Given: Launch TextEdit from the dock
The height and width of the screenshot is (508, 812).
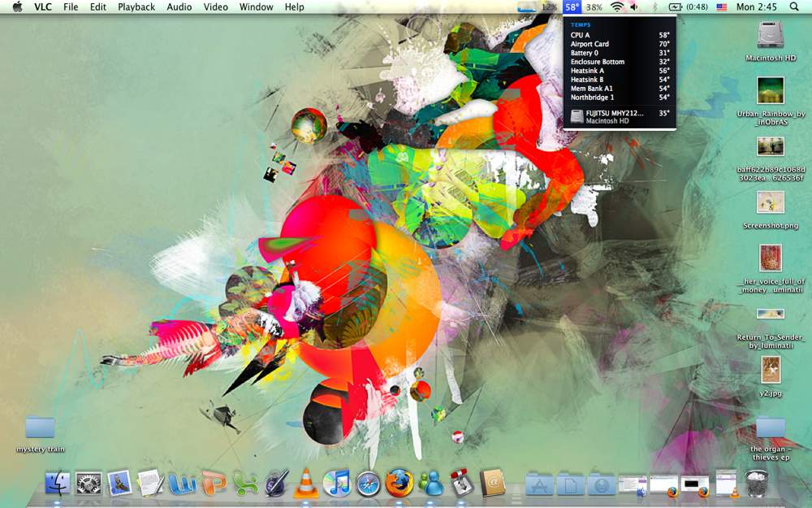Looking at the screenshot, I should tap(151, 483).
